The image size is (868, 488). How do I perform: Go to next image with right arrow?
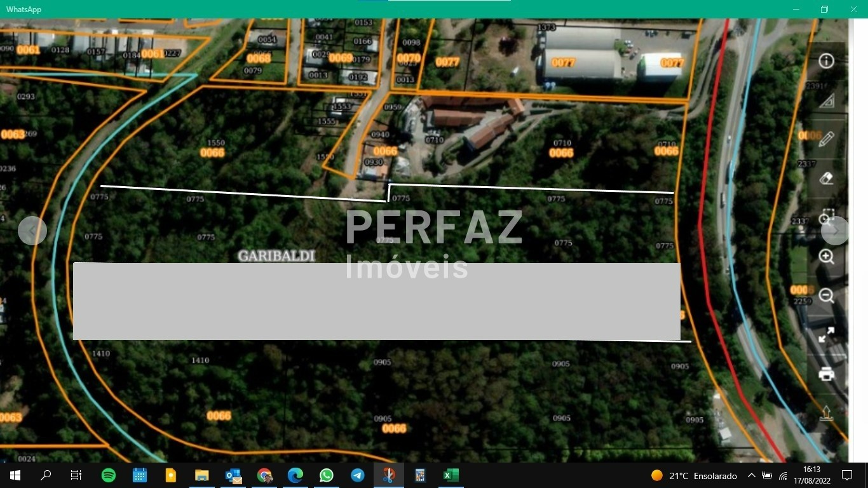coord(835,231)
